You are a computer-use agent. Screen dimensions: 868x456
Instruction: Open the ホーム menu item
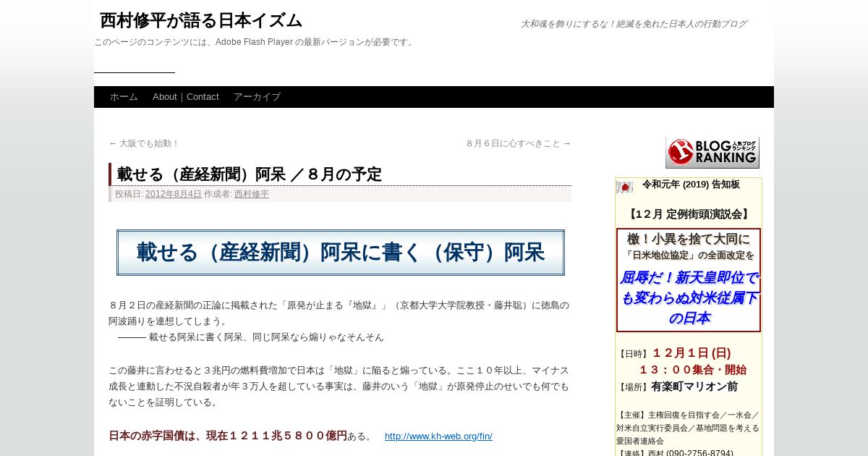click(x=124, y=97)
